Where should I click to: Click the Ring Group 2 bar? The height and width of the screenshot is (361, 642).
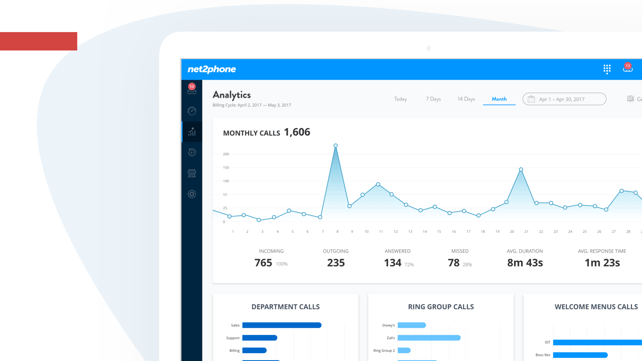404,350
